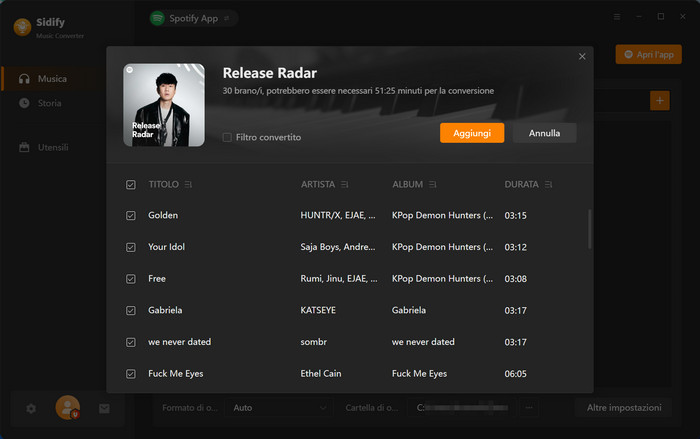The image size is (700, 439).
Task: Switch source via Spotify App selector
Action: (x=193, y=18)
